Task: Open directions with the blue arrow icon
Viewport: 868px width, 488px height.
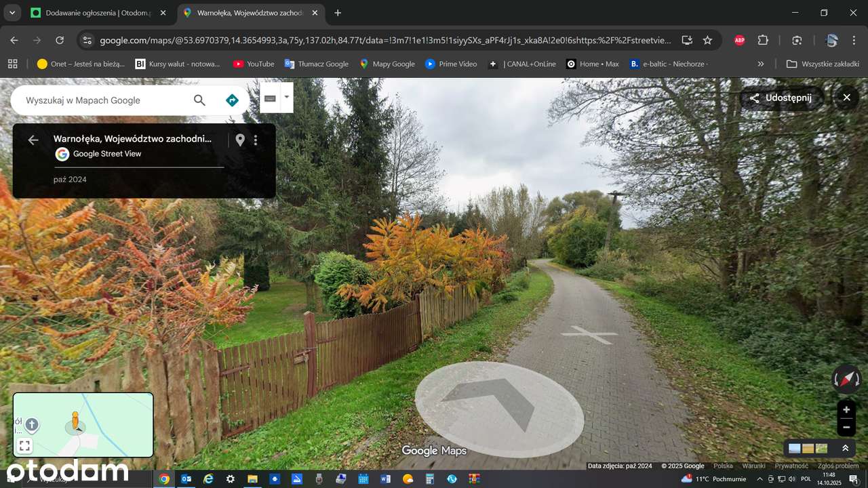Action: coord(232,100)
